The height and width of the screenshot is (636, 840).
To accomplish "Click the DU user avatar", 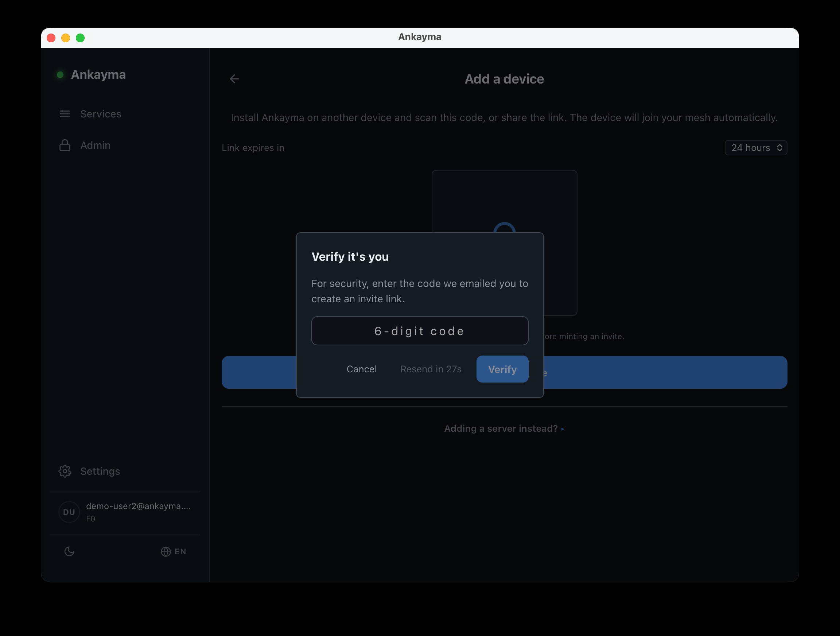I will (69, 512).
